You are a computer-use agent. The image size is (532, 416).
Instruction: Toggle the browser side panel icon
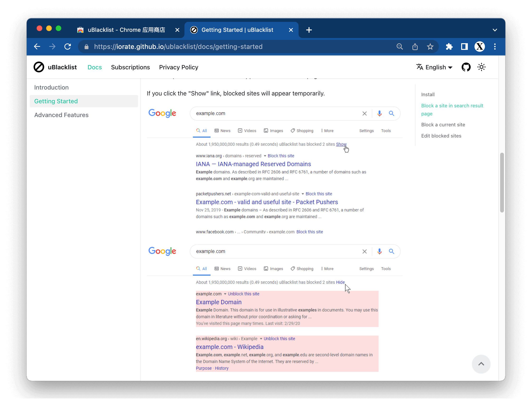tap(464, 47)
